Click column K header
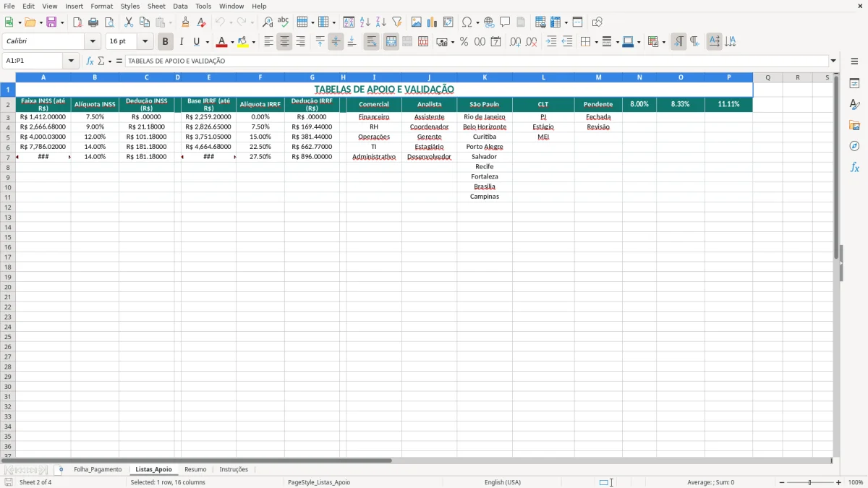Image resolution: width=868 pixels, height=488 pixels. 485,77
